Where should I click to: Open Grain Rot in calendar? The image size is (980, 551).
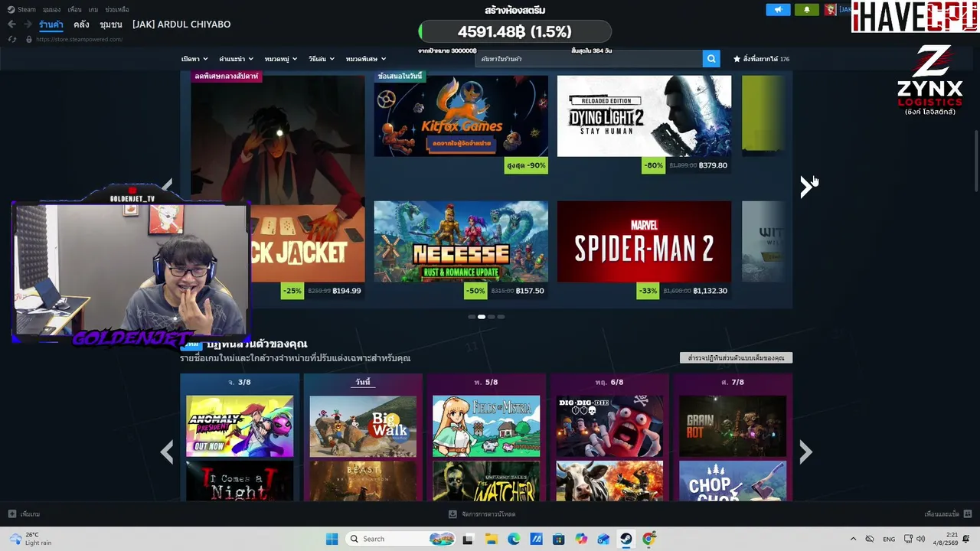point(733,426)
